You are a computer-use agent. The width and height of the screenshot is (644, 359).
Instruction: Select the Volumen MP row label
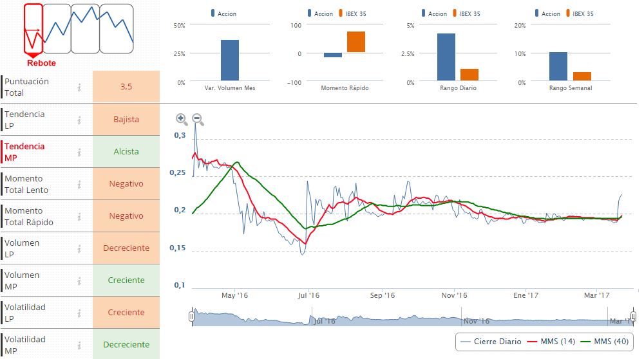point(22,281)
